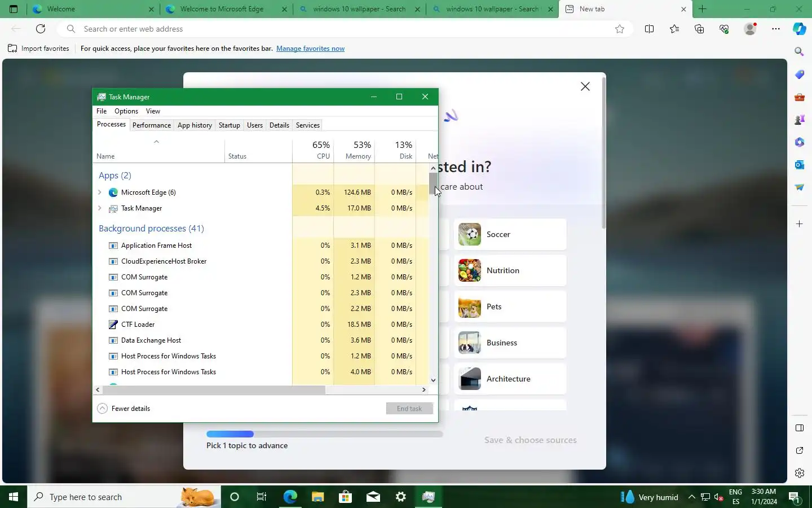Select CloudExperienceHost Broker process row
812x508 pixels.
tap(261, 261)
